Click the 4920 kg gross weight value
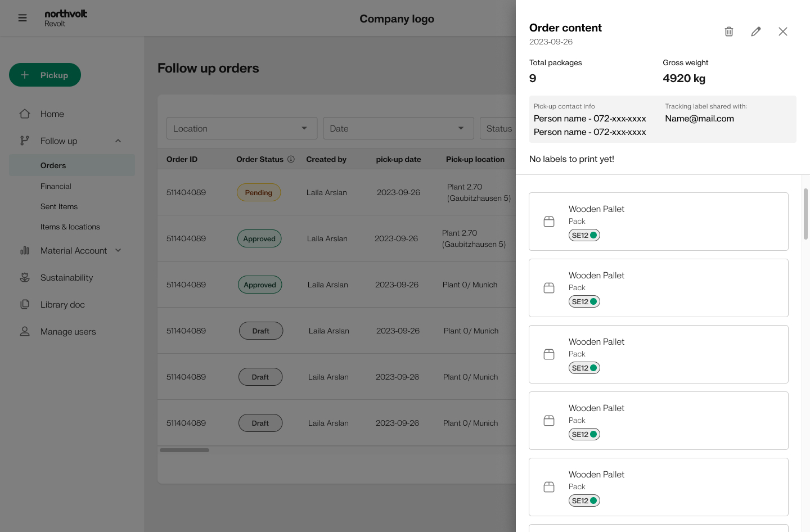 pyautogui.click(x=684, y=78)
